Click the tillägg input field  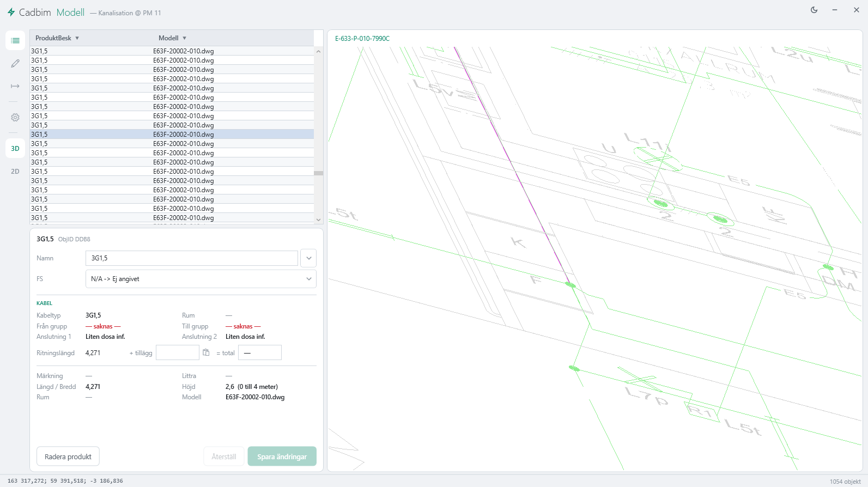[x=178, y=353]
